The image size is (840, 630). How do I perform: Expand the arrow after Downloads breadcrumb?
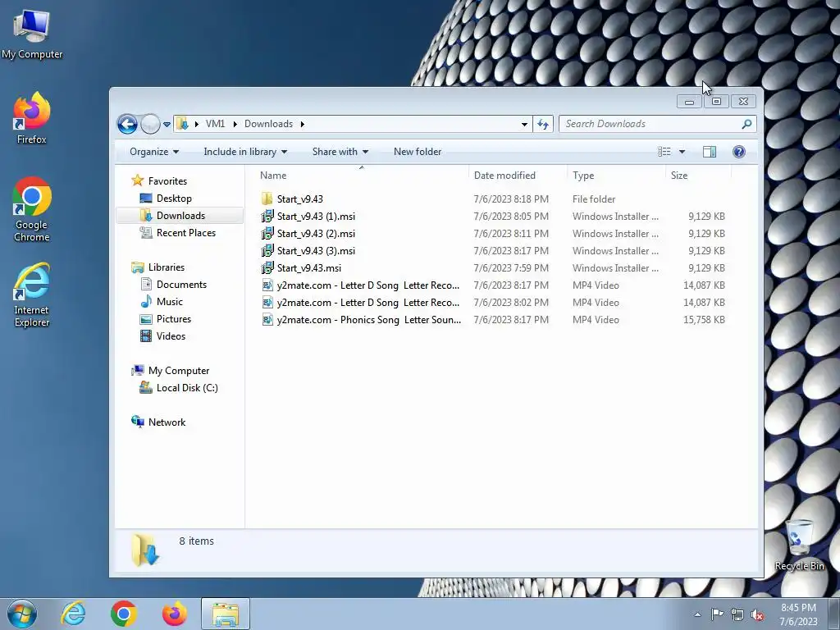click(302, 124)
